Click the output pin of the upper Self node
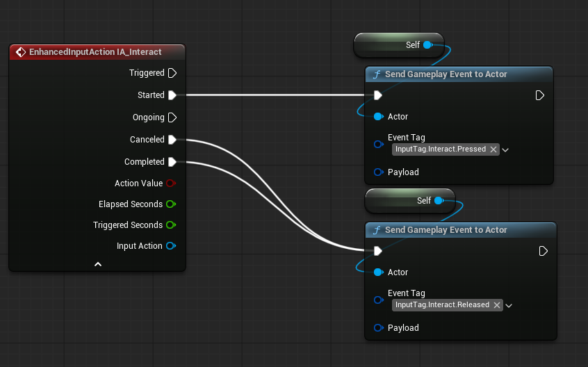 427,45
